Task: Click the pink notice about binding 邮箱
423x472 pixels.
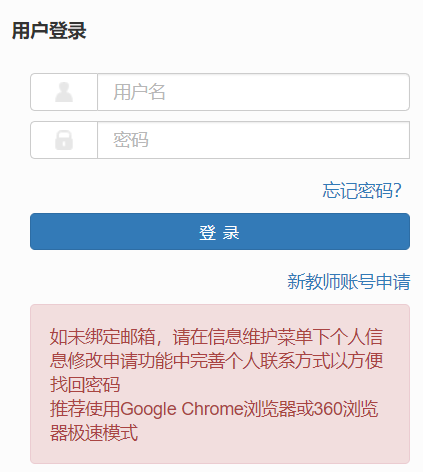Action: click(x=220, y=384)
